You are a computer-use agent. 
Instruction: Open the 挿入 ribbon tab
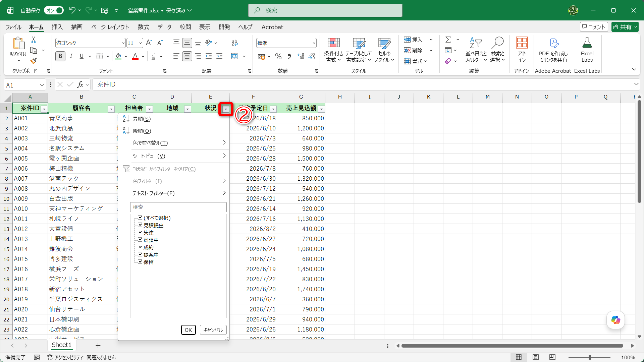click(x=57, y=27)
